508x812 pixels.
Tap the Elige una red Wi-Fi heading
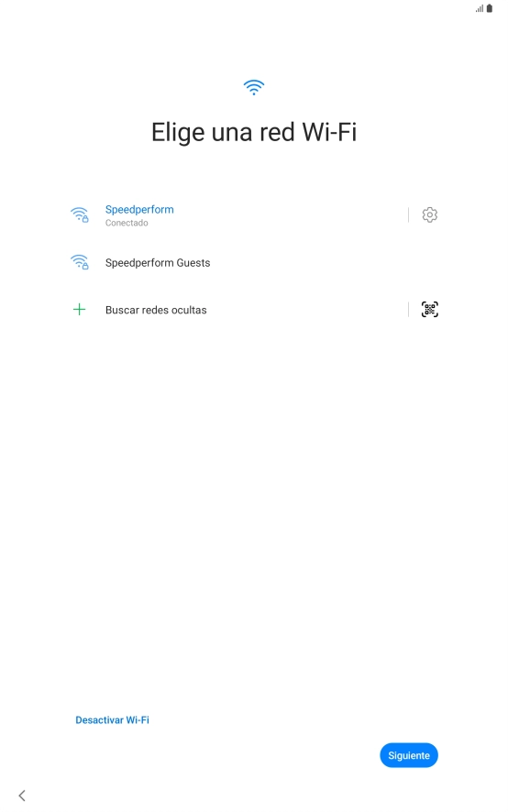click(254, 132)
